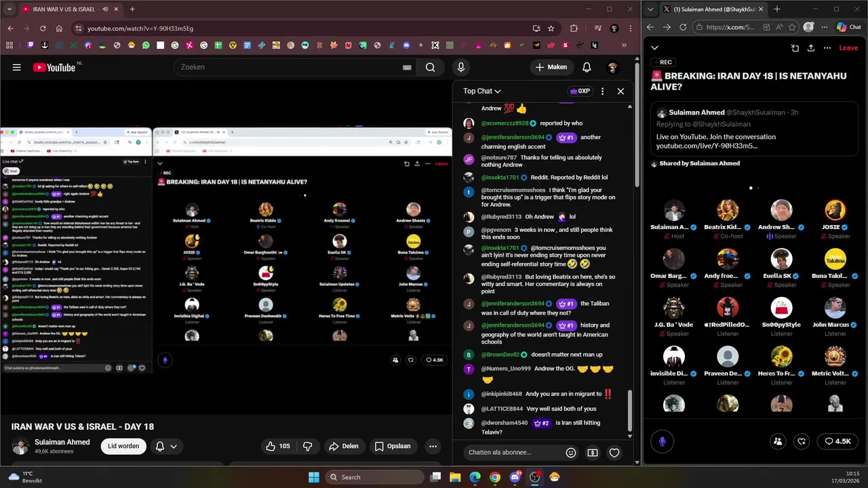The image size is (868, 488).
Task: Open the X Space three-dot more menu
Action: click(827, 48)
